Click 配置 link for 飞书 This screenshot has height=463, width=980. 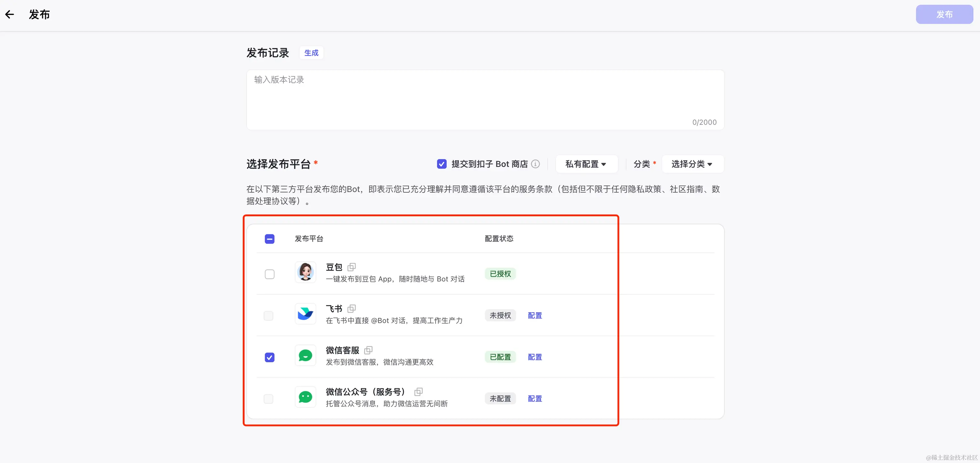(x=534, y=315)
